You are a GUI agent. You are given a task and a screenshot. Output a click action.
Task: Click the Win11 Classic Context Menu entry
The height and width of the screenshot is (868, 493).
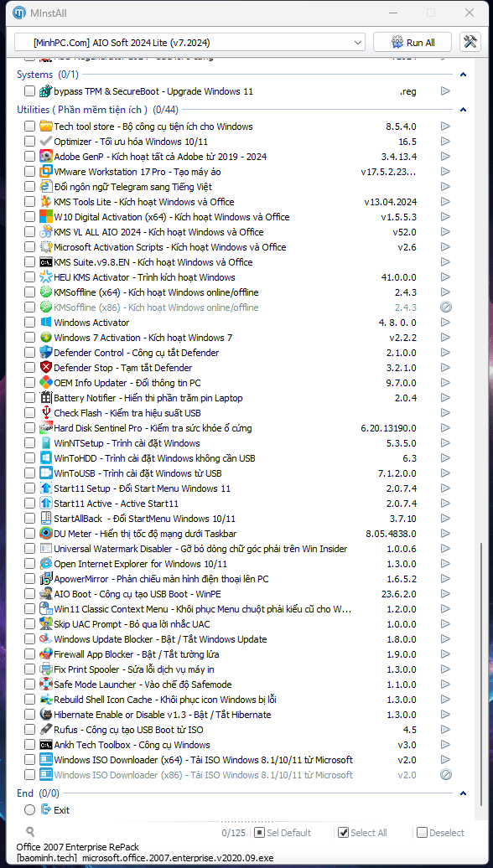click(x=203, y=609)
